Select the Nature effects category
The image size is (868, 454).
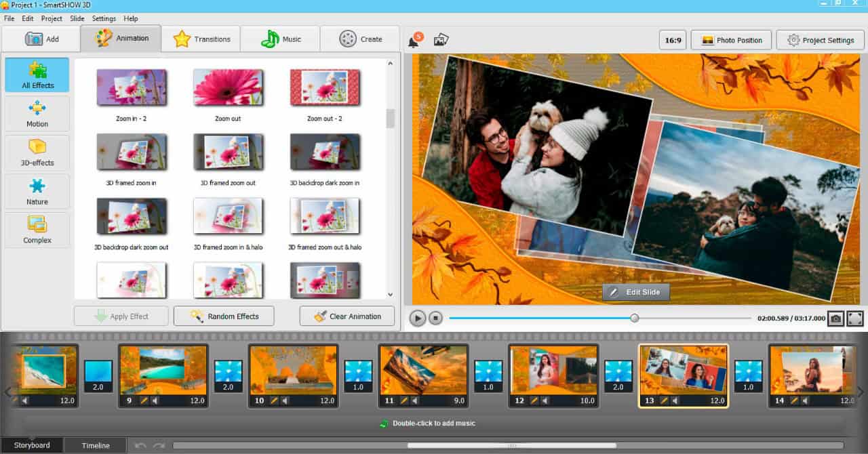click(x=37, y=192)
